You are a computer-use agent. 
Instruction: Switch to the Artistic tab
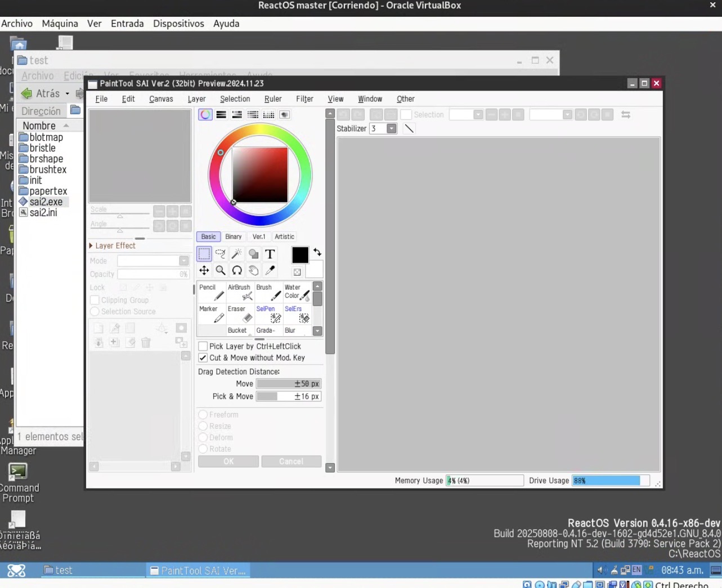click(285, 237)
